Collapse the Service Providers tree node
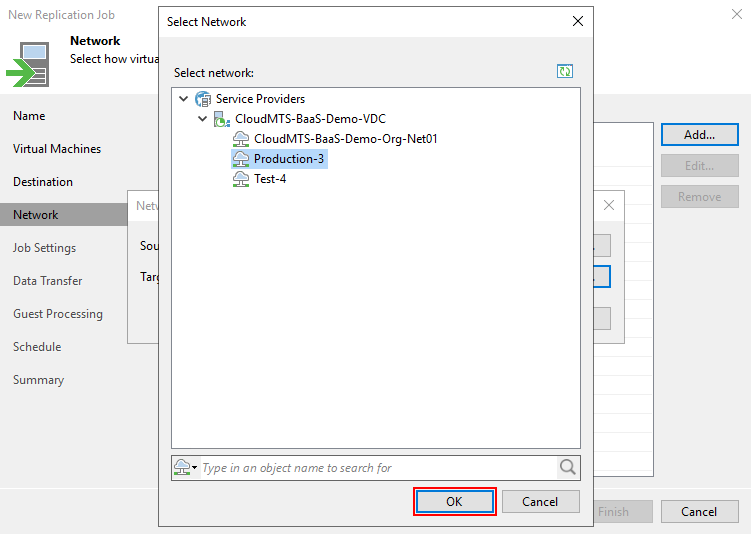This screenshot has width=751, height=534. point(183,99)
